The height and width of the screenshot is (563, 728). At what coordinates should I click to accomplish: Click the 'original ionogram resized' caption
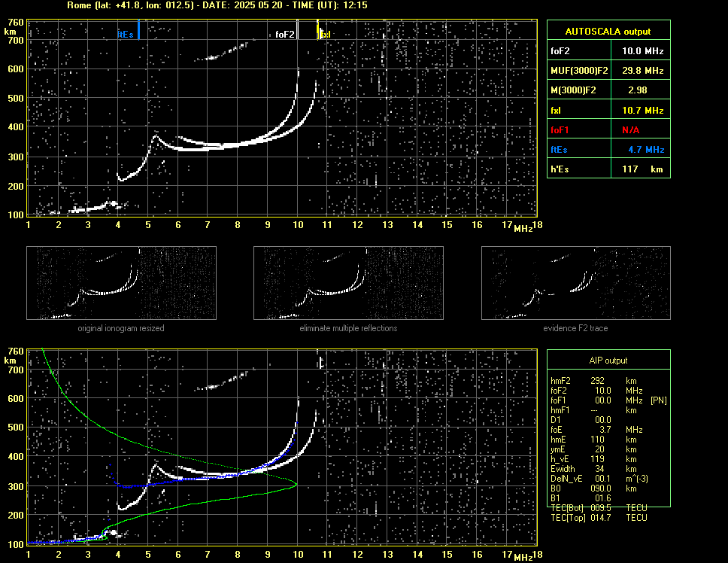[x=121, y=328]
